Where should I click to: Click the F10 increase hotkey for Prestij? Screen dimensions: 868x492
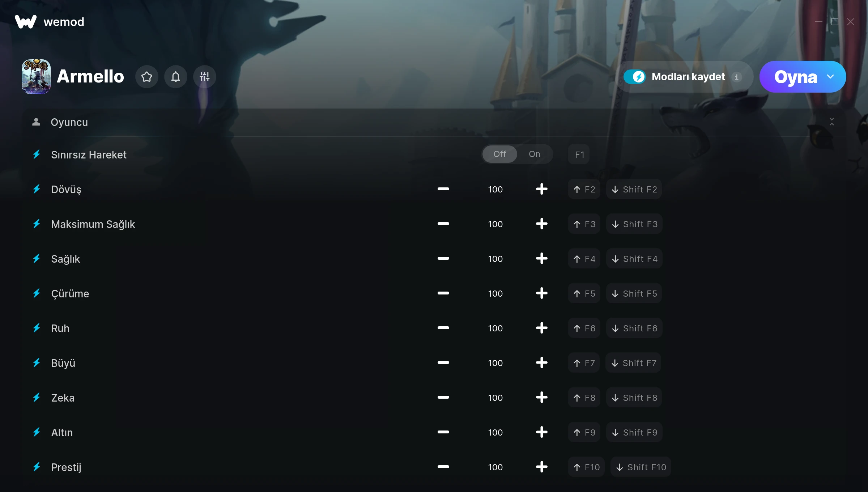pyautogui.click(x=586, y=467)
